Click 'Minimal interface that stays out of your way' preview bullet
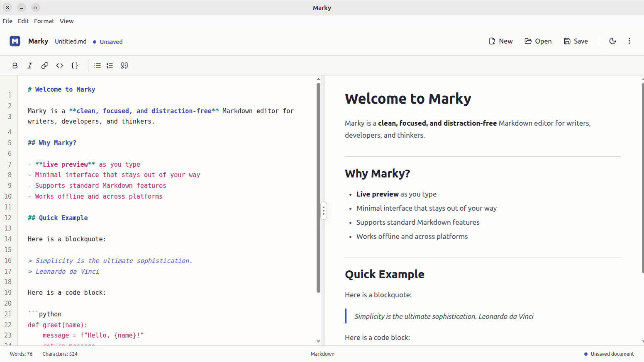The height and width of the screenshot is (362, 644). point(427,208)
